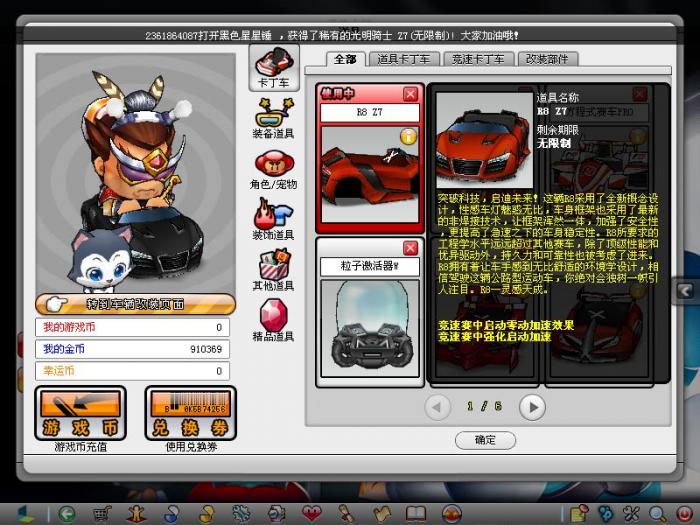Switch to the 全部 tab
The width and height of the screenshot is (700, 525).
346,59
